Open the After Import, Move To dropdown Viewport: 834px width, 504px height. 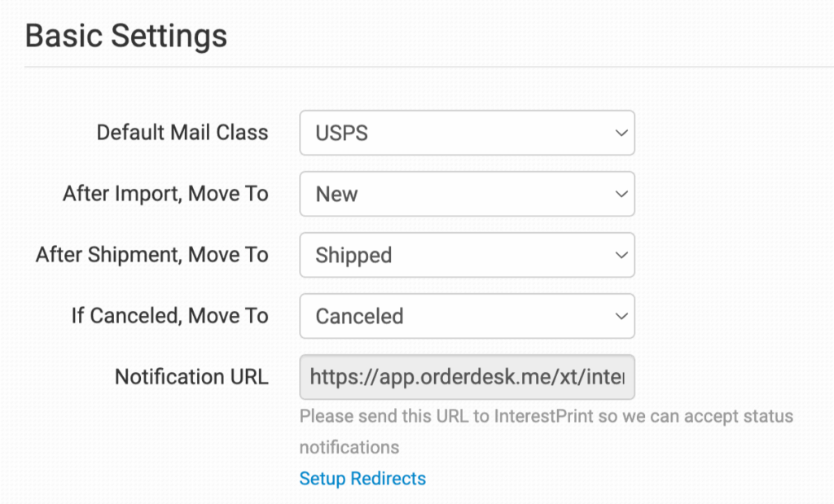(466, 194)
